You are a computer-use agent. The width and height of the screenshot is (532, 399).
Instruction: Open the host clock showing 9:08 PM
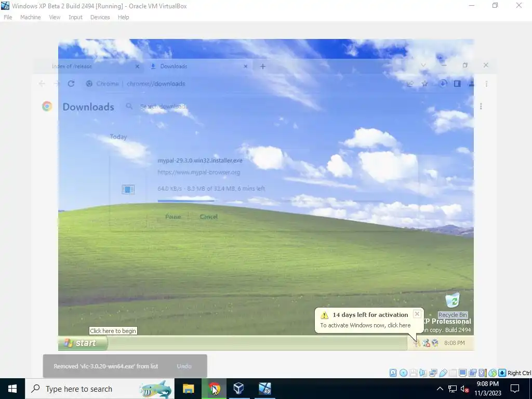click(x=487, y=389)
